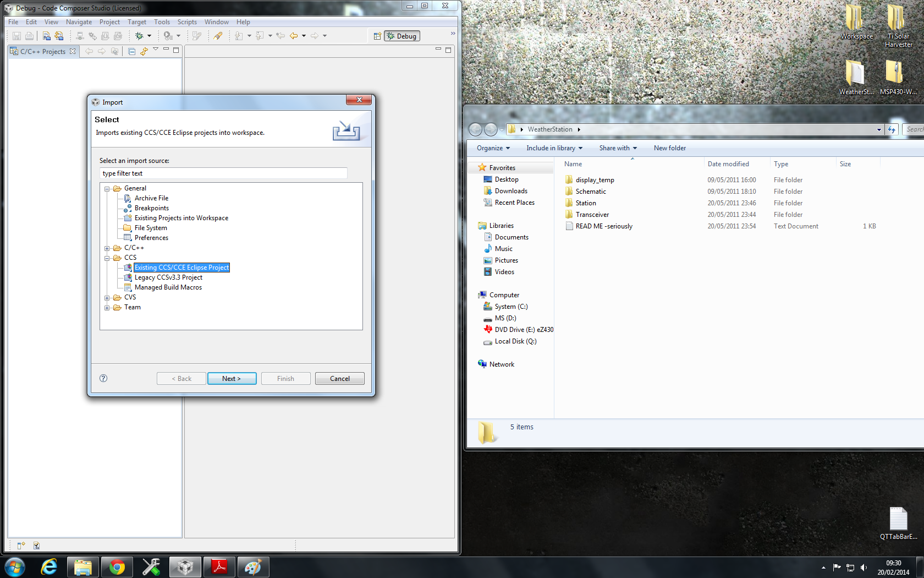Viewport: 924px width, 578px height.
Task: Close the C/C++ Projects tab with its X
Action: point(73,51)
